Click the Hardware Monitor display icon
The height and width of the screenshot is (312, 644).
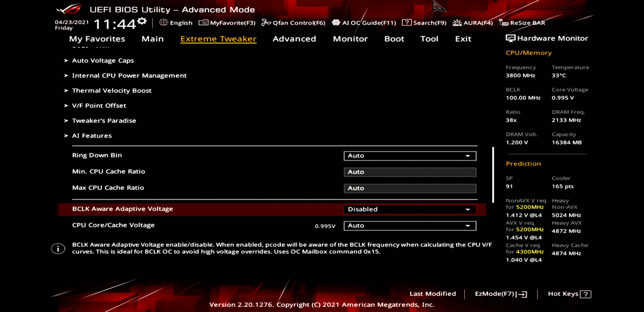510,38
